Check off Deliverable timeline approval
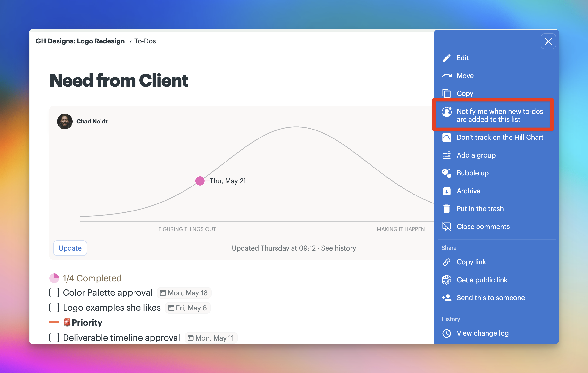This screenshot has height=373, width=588. point(54,338)
